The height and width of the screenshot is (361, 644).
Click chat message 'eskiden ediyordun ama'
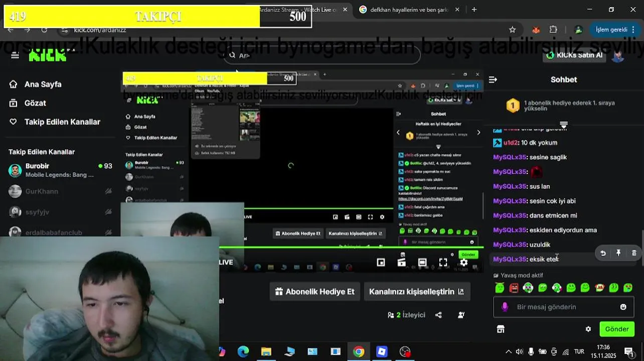point(563,230)
